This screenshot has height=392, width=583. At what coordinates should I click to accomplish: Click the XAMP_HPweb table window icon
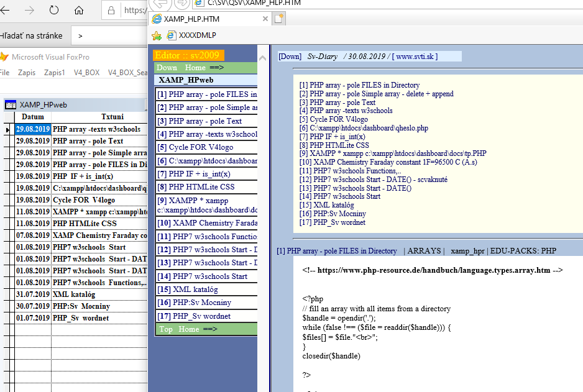(x=11, y=105)
